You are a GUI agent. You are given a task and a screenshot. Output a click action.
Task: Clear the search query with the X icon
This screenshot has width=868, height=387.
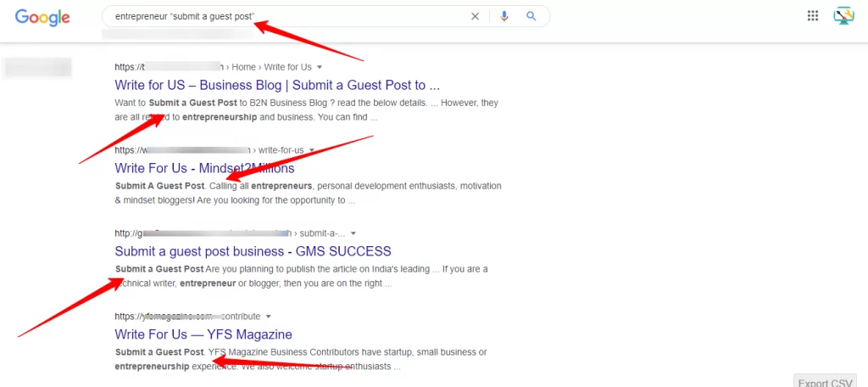pyautogui.click(x=475, y=17)
